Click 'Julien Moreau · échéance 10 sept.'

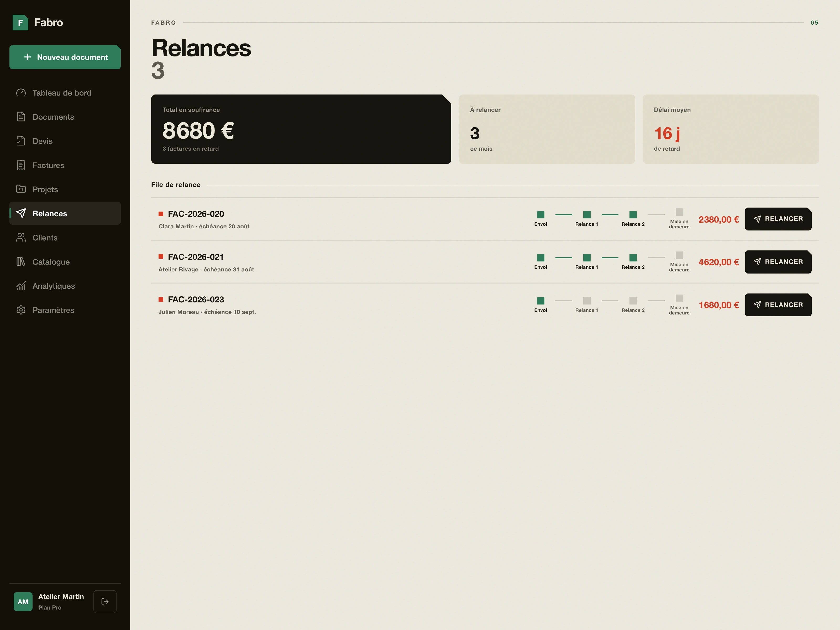point(207,312)
